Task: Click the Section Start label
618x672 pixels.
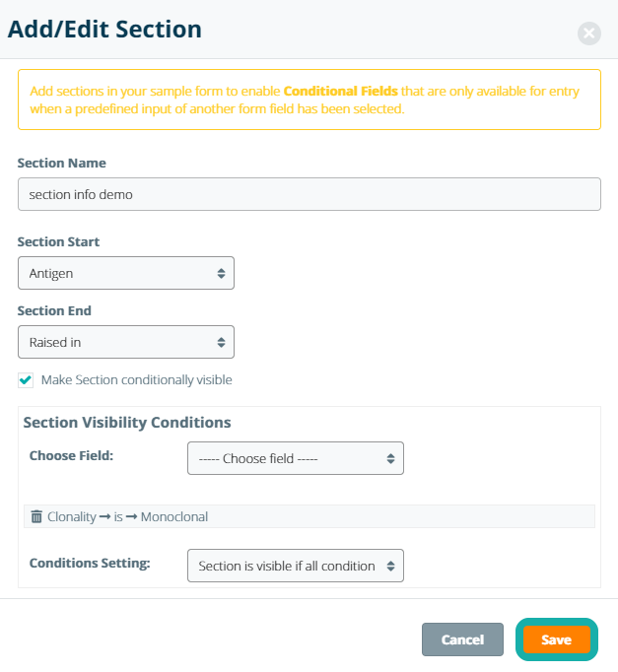Action: click(58, 241)
